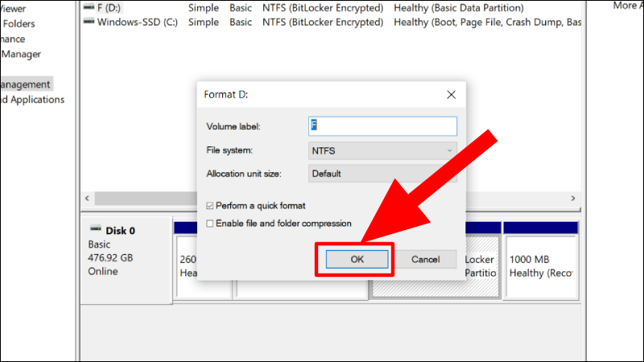The height and width of the screenshot is (362, 644).
Task: Select Disk Management in the left tree
Action: click(x=25, y=84)
